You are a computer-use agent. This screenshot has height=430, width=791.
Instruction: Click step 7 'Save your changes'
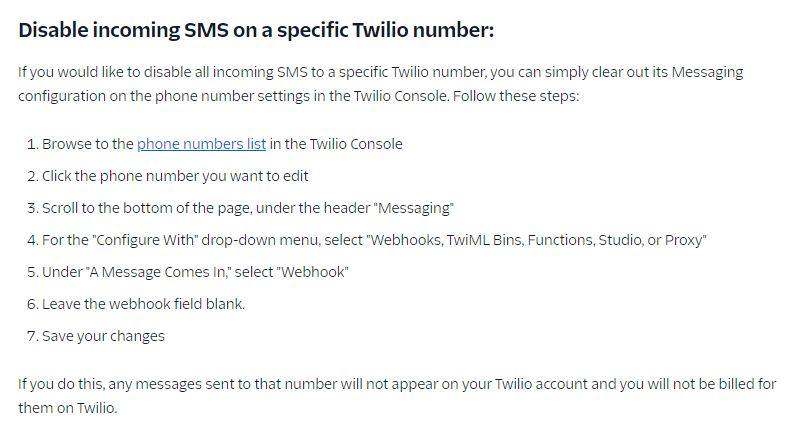tap(103, 336)
